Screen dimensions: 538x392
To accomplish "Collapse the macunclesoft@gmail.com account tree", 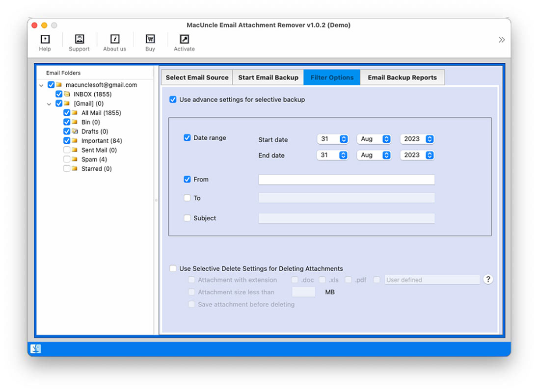I will click(41, 84).
